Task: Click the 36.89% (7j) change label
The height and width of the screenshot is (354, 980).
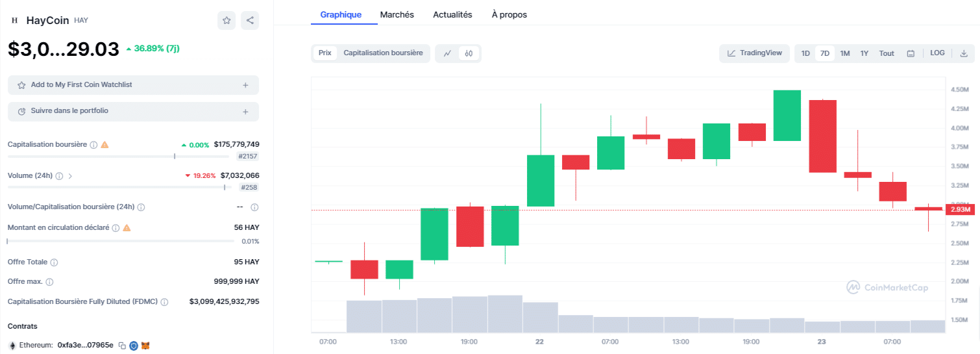Action: (153, 49)
